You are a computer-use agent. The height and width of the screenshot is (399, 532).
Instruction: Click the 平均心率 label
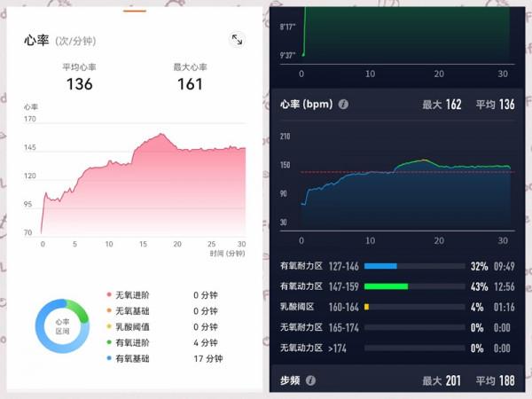pos(80,67)
